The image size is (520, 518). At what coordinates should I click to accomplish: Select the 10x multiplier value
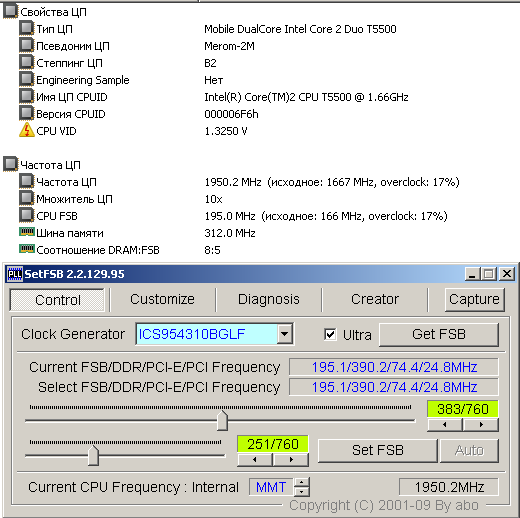click(213, 199)
